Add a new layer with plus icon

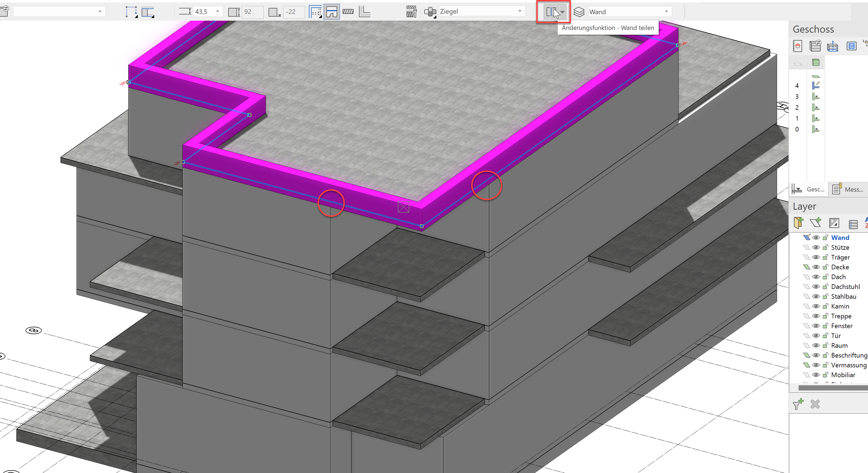tap(815, 222)
